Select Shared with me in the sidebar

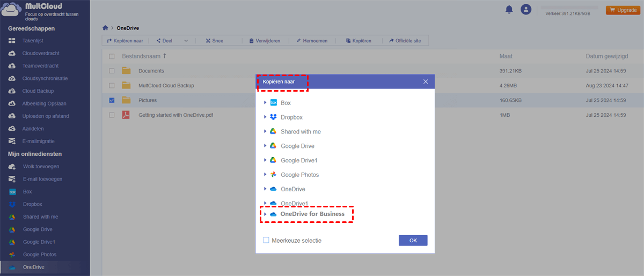40,217
